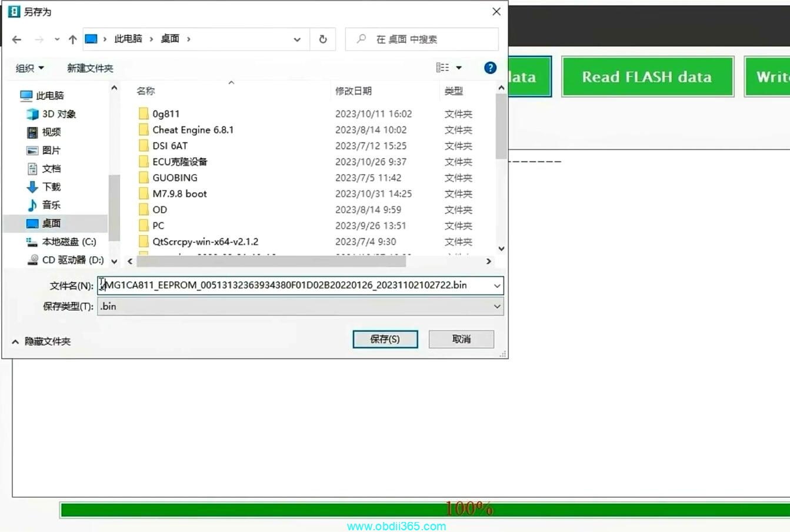Select the DSI 6AT folder
The width and height of the screenshot is (790, 532).
(164, 146)
